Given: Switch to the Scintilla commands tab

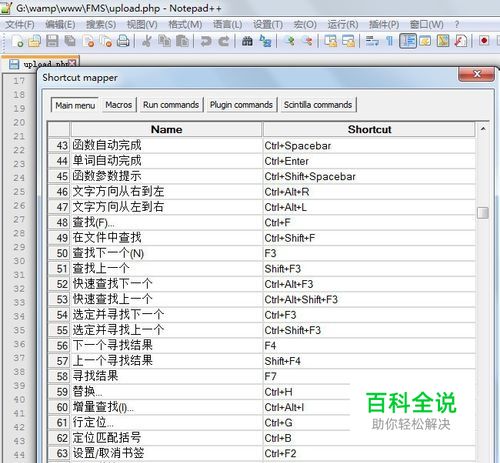Looking at the screenshot, I should pos(318,105).
